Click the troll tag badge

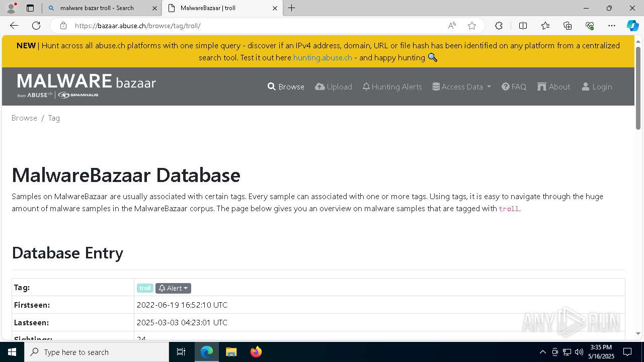(145, 288)
